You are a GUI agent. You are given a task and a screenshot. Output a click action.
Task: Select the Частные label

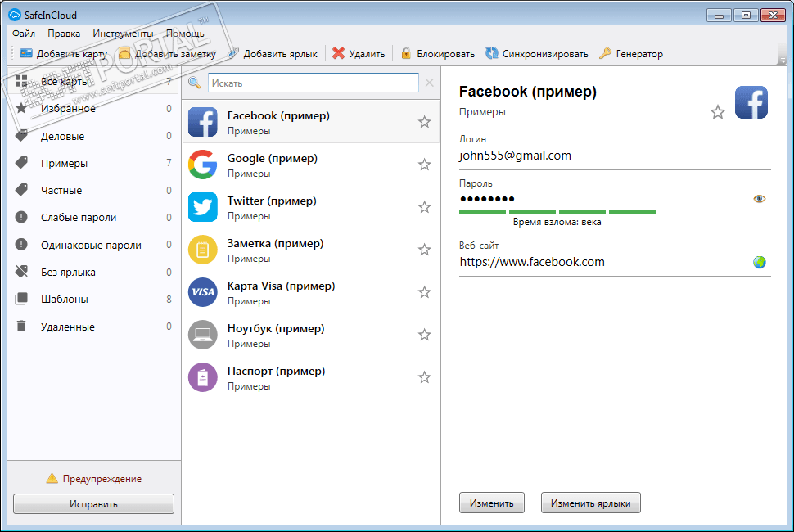coord(93,191)
